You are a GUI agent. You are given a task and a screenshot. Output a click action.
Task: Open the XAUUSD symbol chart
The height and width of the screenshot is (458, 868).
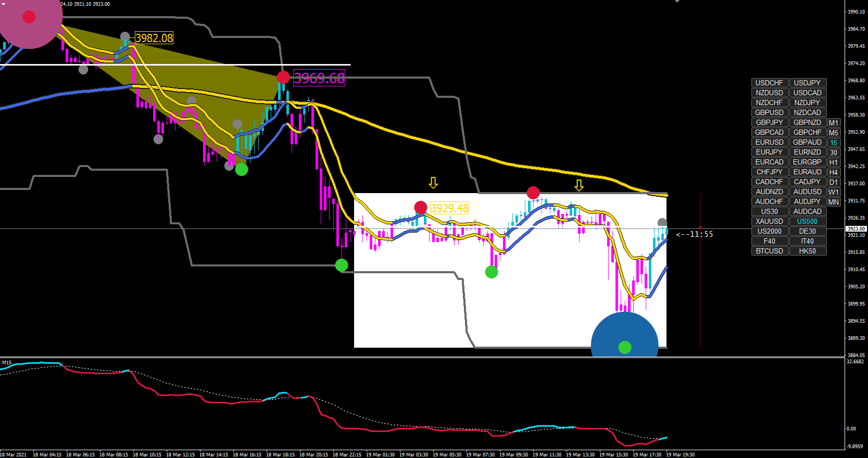769,221
